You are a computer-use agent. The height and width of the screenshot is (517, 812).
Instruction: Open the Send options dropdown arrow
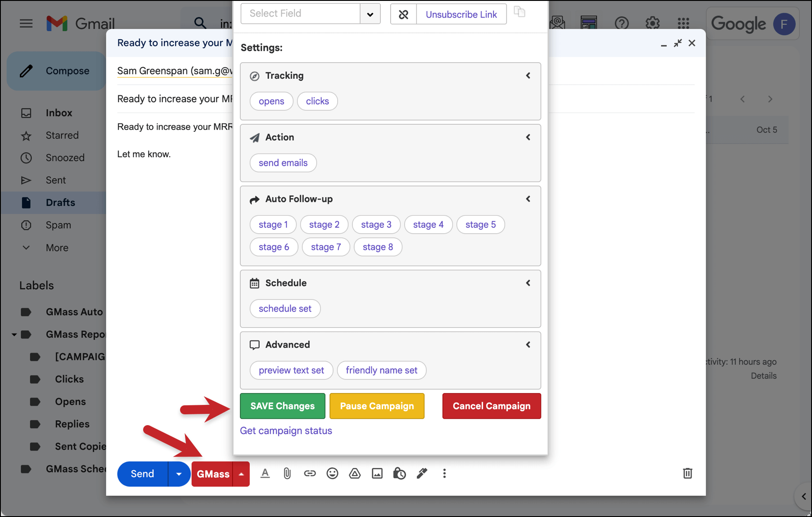pyautogui.click(x=179, y=474)
